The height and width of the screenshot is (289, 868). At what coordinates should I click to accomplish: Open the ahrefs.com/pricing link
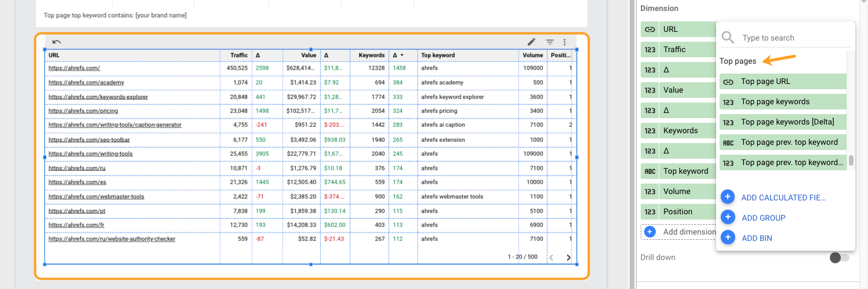click(x=83, y=111)
